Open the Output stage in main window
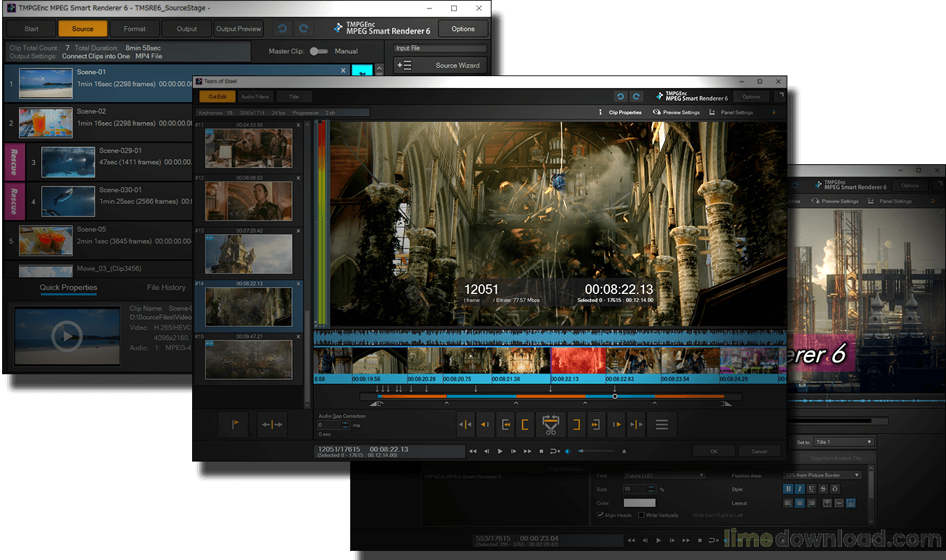 pyautogui.click(x=187, y=29)
